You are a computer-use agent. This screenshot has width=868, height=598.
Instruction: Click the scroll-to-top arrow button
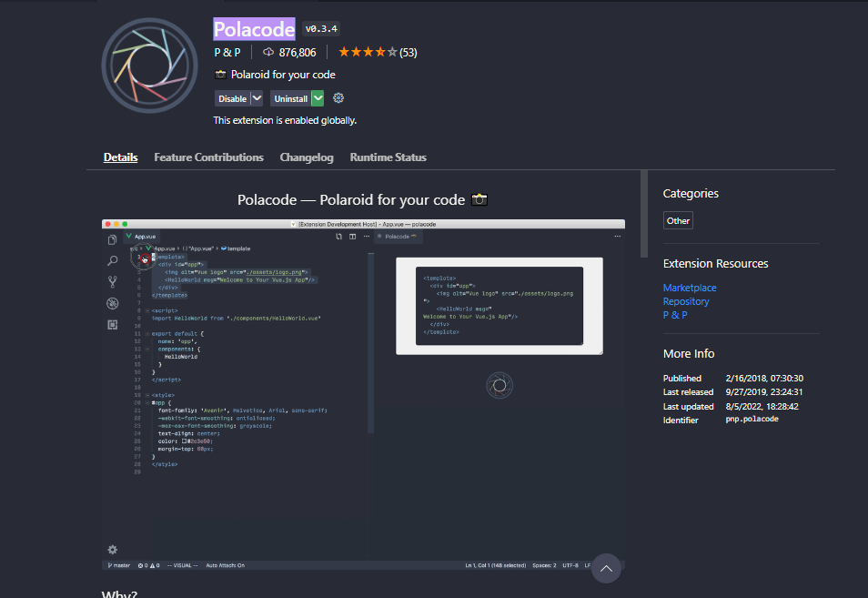[606, 568]
